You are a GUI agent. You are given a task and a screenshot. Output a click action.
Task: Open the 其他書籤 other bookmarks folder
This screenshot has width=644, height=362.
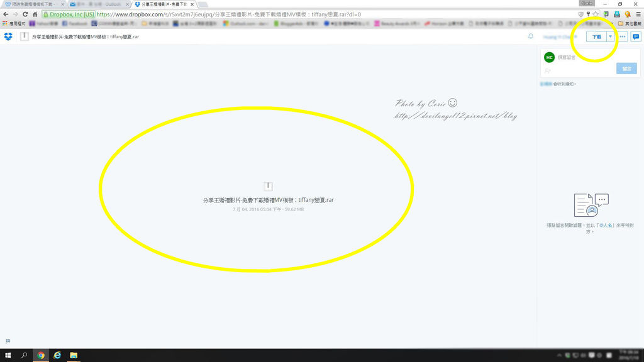[630, 24]
